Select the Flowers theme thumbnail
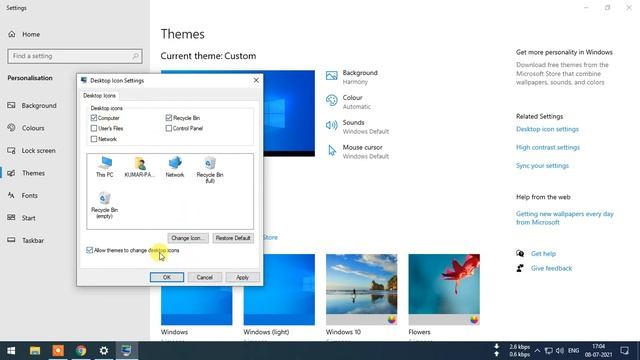The image size is (640, 360). click(444, 290)
